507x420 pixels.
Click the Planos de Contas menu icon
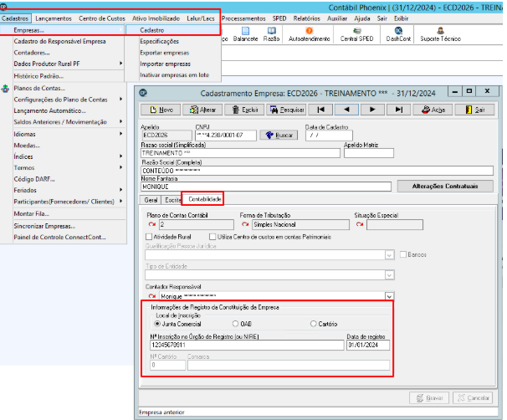pyautogui.click(x=5, y=89)
